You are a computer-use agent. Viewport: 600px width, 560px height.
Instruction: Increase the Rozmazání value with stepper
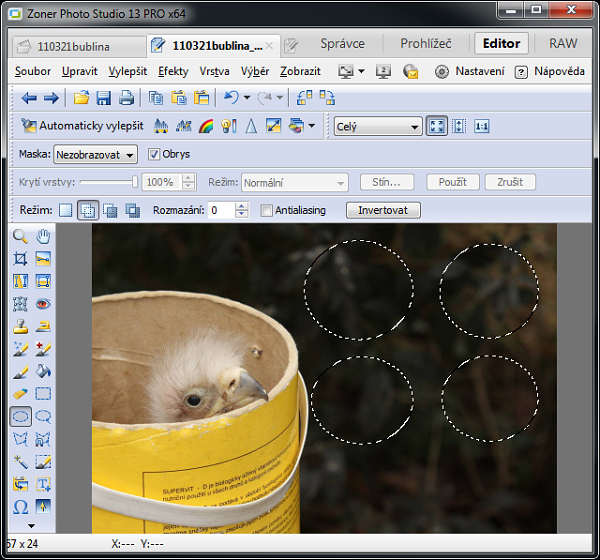(x=241, y=207)
